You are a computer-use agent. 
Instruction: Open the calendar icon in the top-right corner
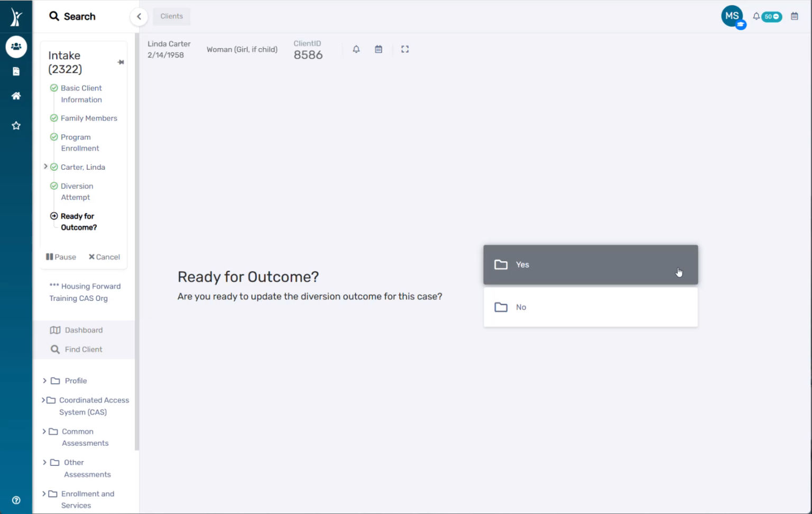[x=795, y=16]
